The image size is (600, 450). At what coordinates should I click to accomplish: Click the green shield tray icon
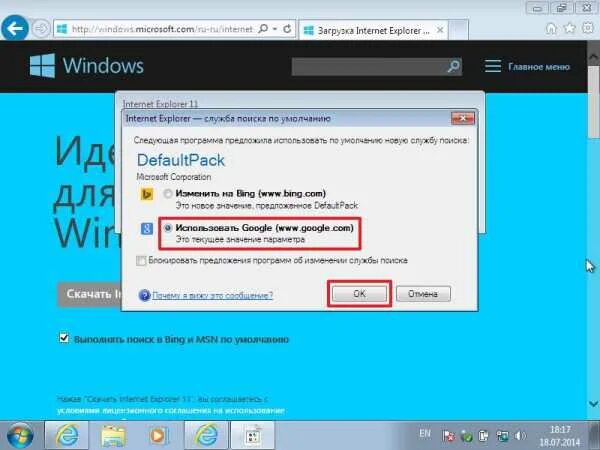click(x=466, y=436)
